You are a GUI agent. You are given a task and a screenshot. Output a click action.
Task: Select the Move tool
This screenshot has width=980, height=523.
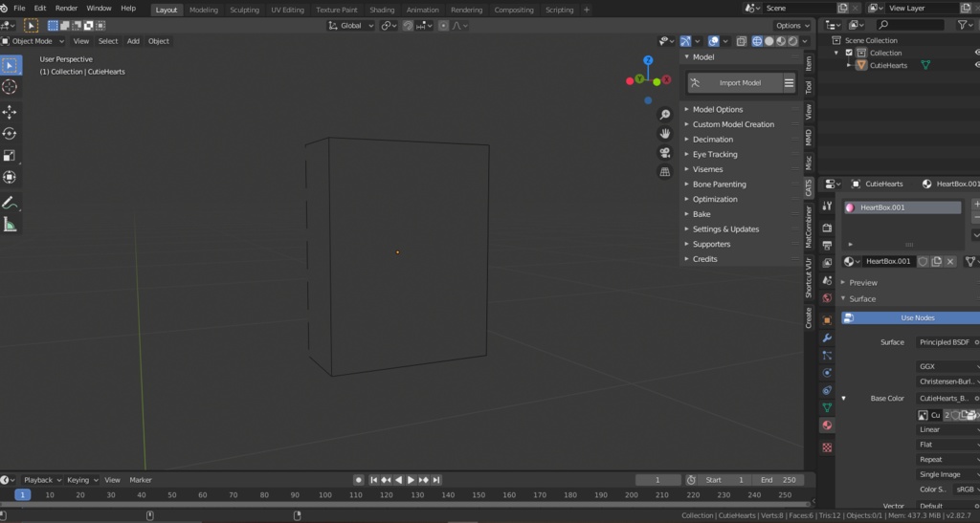tap(10, 112)
